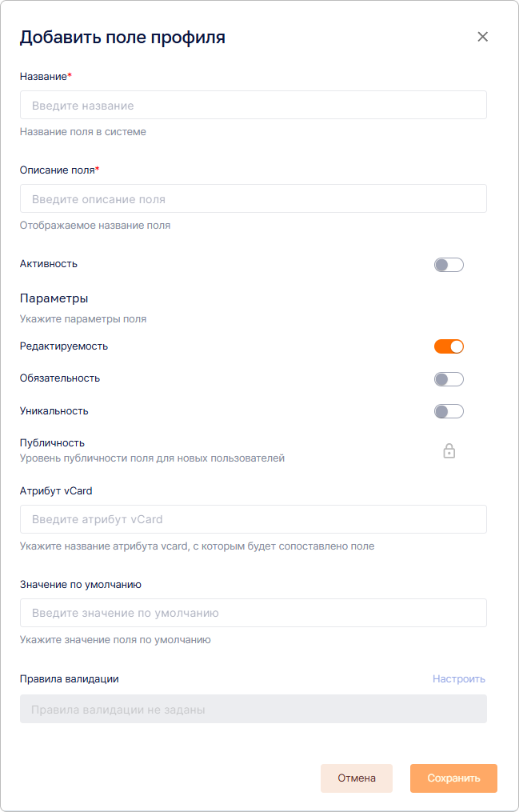519x812 pixels.
Task: Select the Атрибут vCard text field
Action: 253,519
